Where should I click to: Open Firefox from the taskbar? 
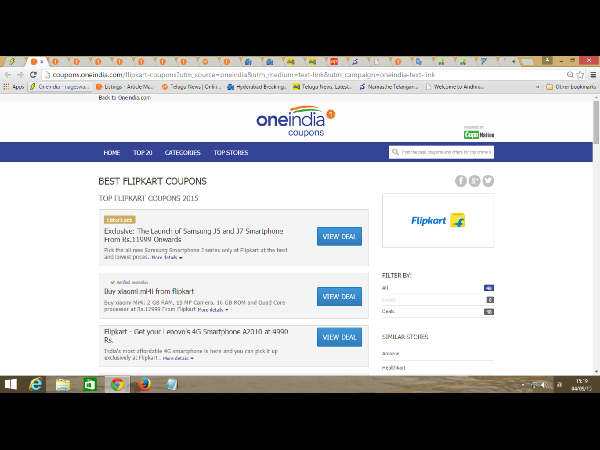click(x=144, y=384)
